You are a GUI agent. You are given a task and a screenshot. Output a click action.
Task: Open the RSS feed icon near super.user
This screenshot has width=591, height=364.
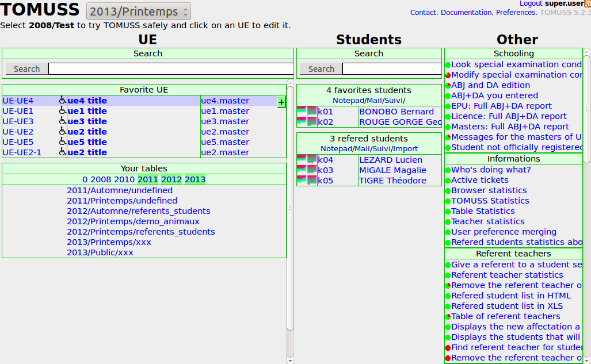[587, 3]
